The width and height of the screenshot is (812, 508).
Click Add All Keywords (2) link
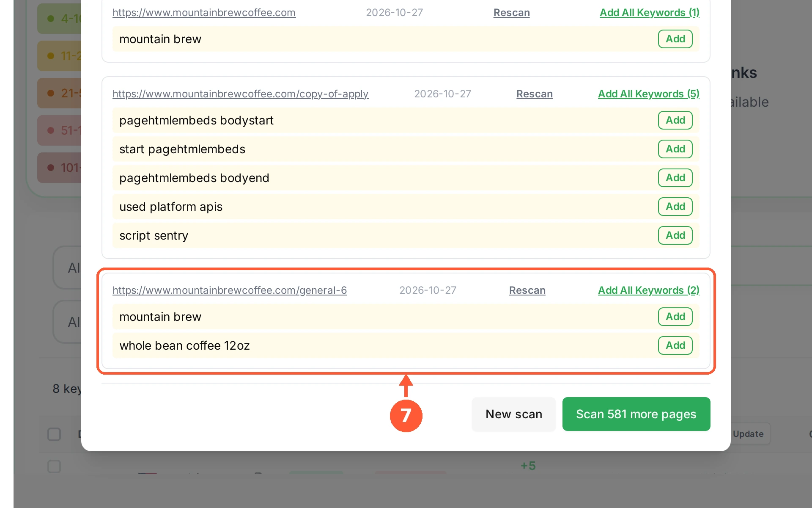[648, 290]
